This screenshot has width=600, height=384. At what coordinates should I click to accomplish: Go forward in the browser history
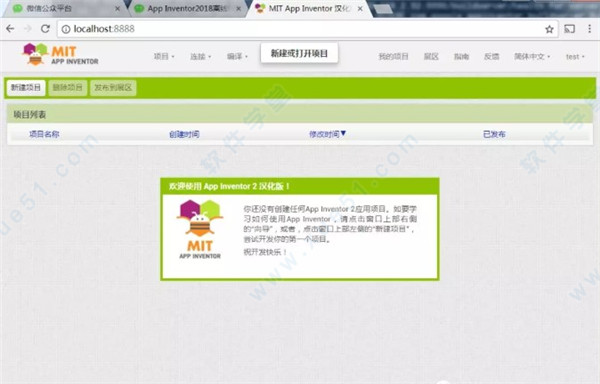coord(28,29)
